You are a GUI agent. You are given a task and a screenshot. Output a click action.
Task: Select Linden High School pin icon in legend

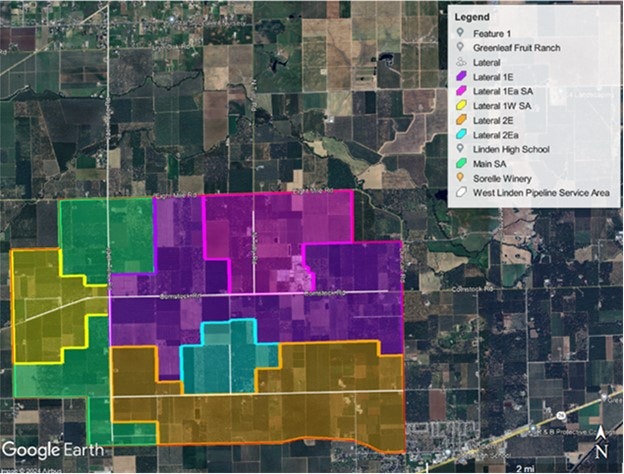pos(459,149)
